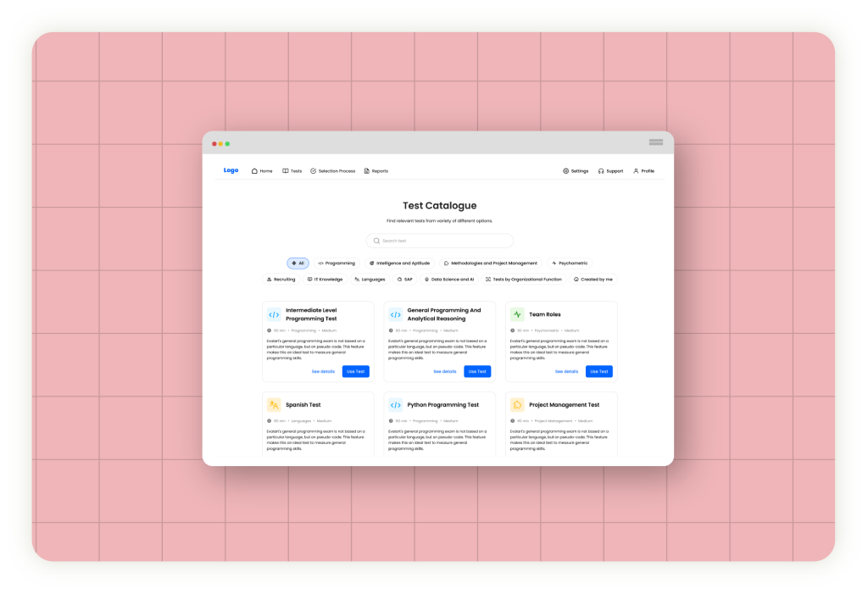
Task: Select the All filter chip
Action: pos(298,264)
